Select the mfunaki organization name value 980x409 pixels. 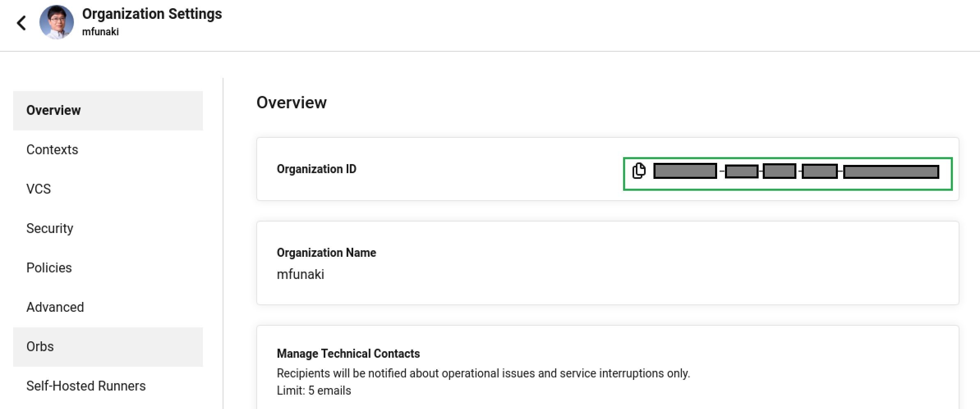pyautogui.click(x=300, y=274)
